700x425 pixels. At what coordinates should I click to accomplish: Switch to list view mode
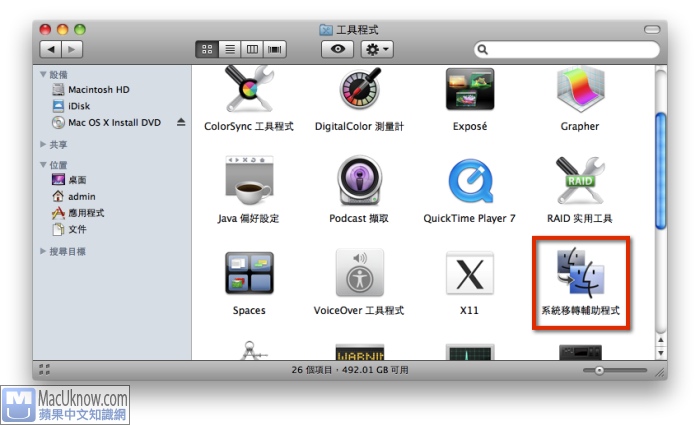(230, 49)
